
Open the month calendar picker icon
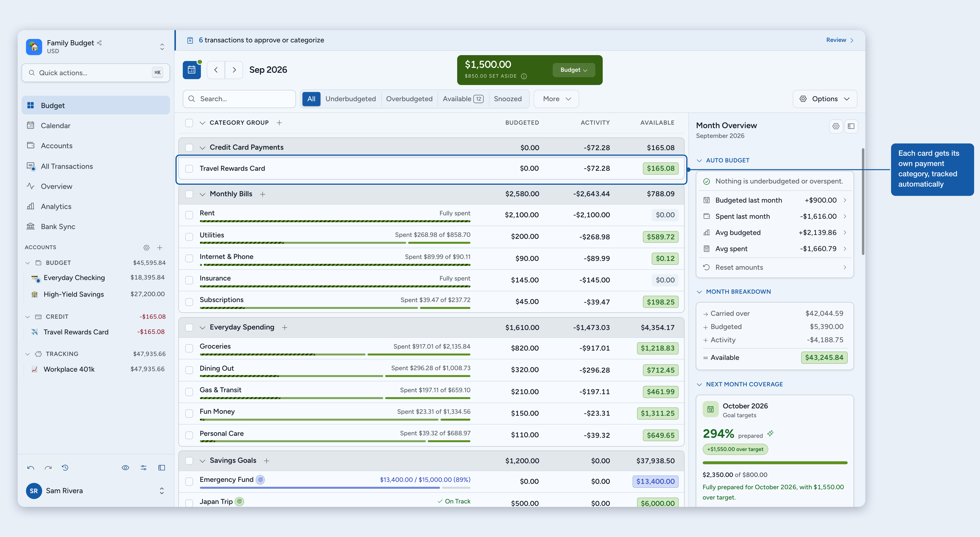[191, 70]
